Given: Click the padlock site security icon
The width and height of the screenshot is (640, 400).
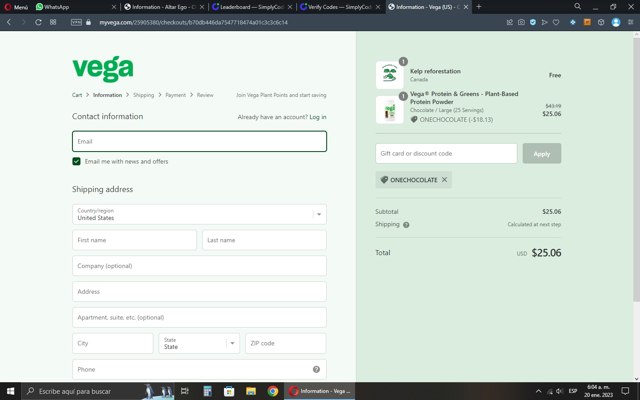Looking at the screenshot, I should pyautogui.click(x=89, y=22).
